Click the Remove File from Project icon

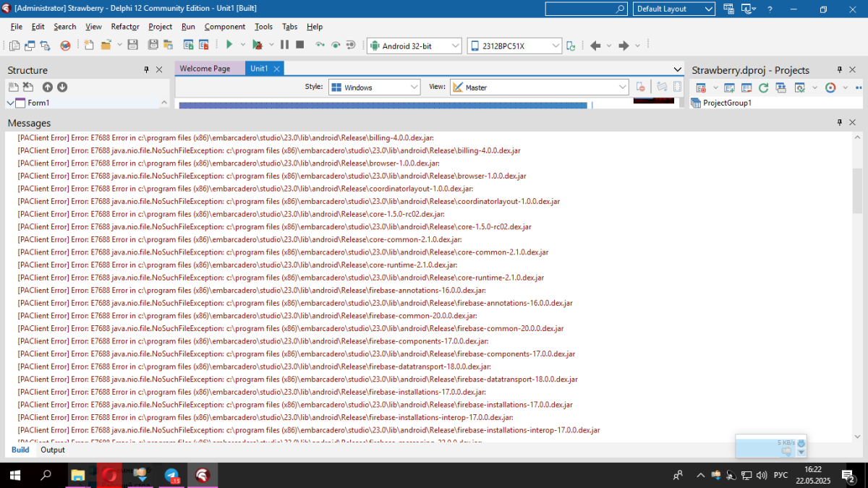pyautogui.click(x=204, y=45)
